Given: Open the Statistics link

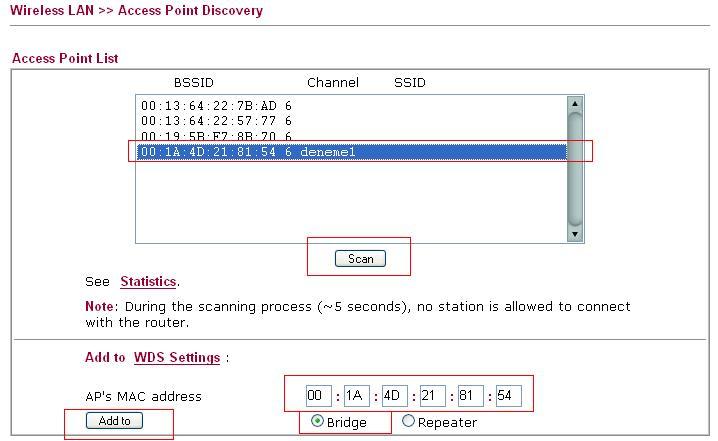Looking at the screenshot, I should click(x=148, y=282).
